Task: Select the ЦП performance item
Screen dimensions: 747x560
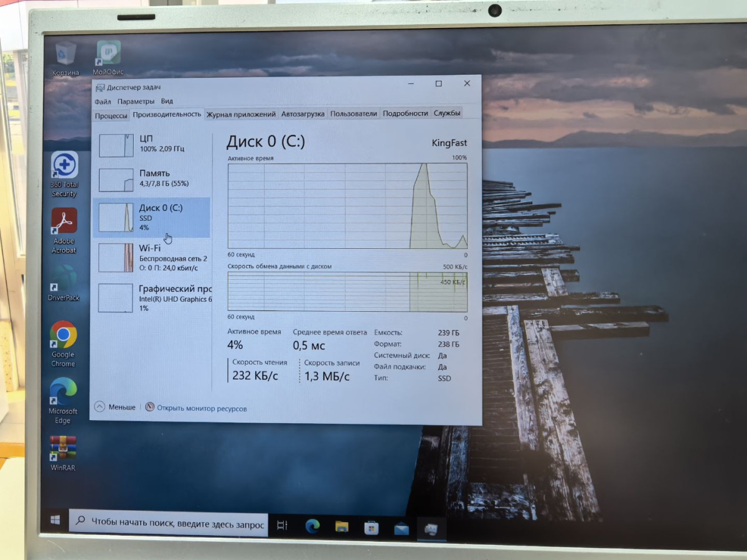Action: click(152, 145)
